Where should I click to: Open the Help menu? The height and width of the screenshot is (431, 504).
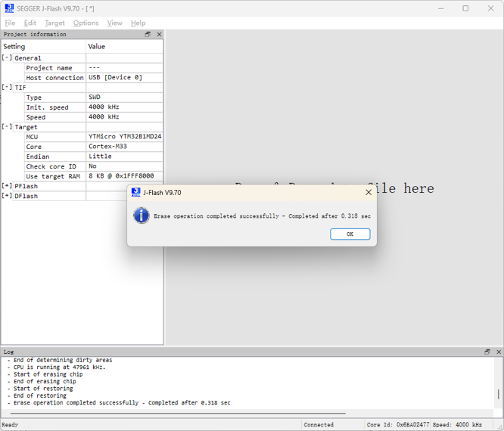(138, 23)
